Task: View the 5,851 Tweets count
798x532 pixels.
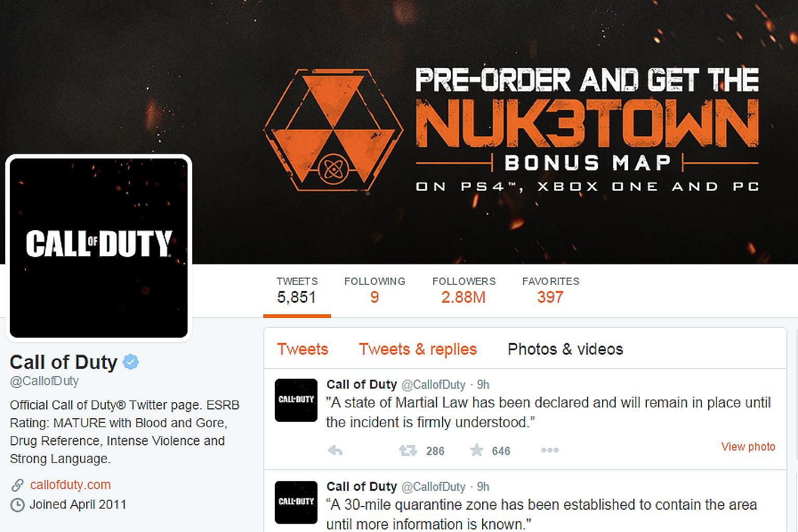Action: [297, 290]
